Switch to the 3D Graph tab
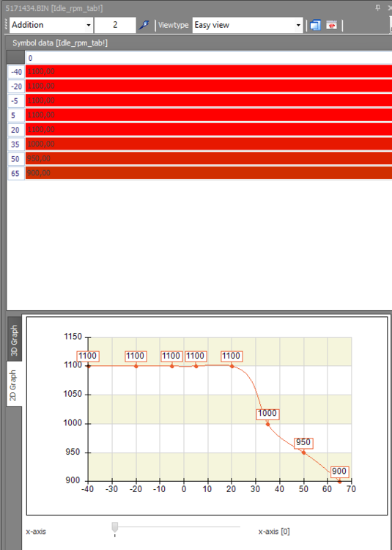 tap(14, 340)
